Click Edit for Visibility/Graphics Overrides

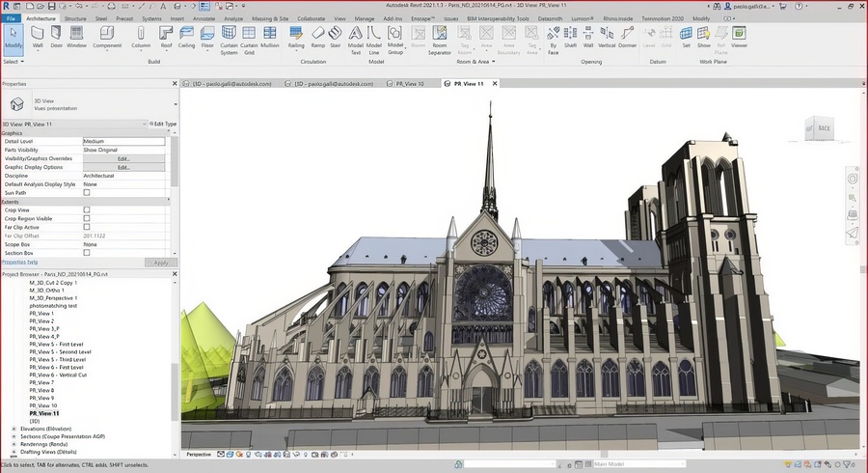123,158
